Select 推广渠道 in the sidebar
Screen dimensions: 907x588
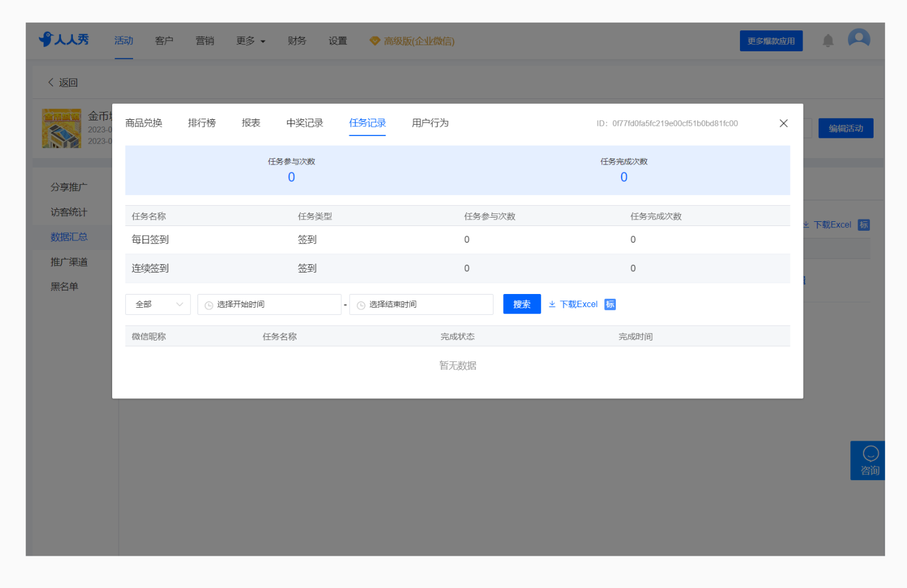tap(69, 262)
